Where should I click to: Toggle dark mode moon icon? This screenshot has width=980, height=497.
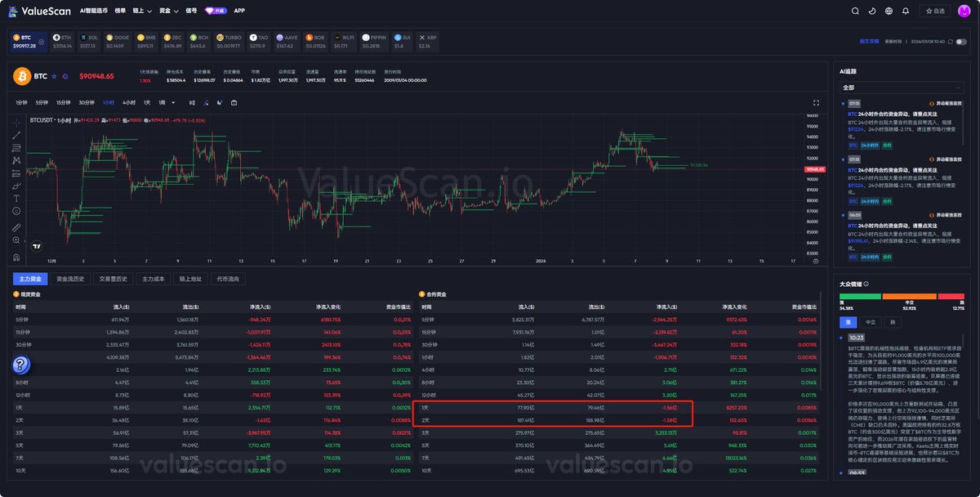pos(873,11)
